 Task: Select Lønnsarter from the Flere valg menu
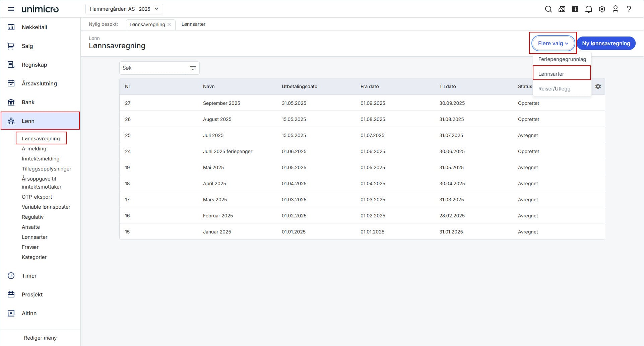[x=551, y=74]
